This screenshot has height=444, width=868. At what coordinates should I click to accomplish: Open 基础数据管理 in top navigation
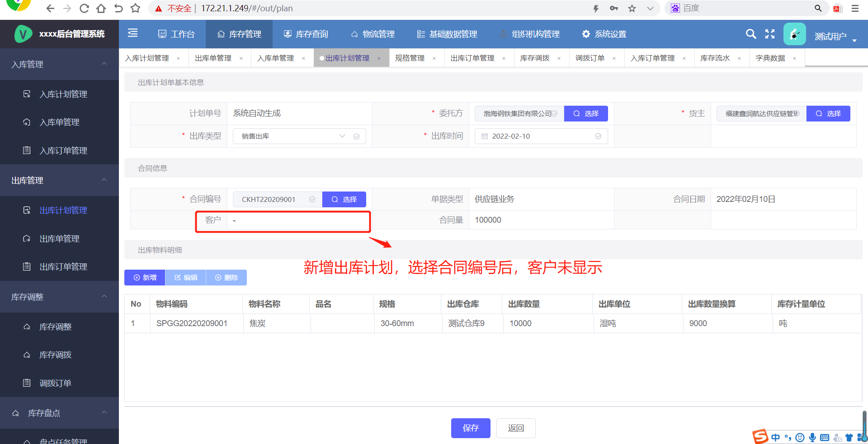pyautogui.click(x=447, y=34)
